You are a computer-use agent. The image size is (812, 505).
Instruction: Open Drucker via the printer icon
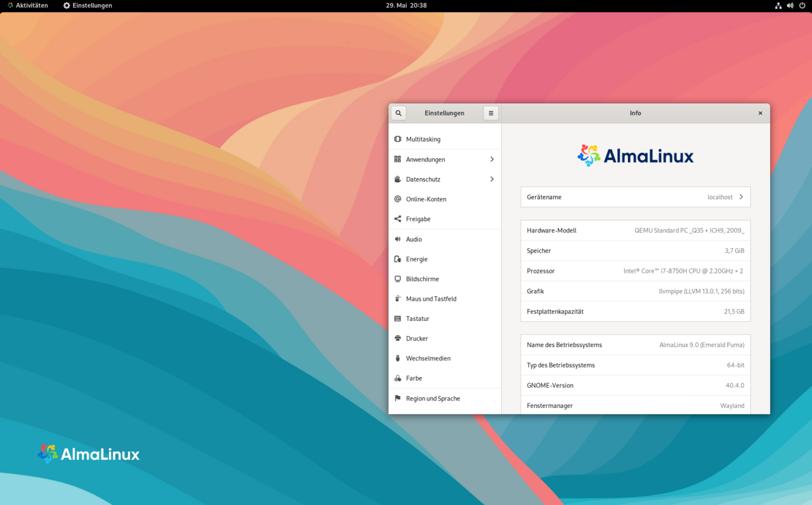coord(398,338)
